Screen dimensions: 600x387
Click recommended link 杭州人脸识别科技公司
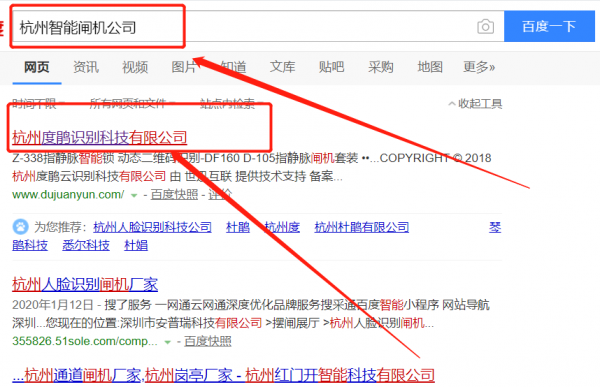[x=152, y=227]
